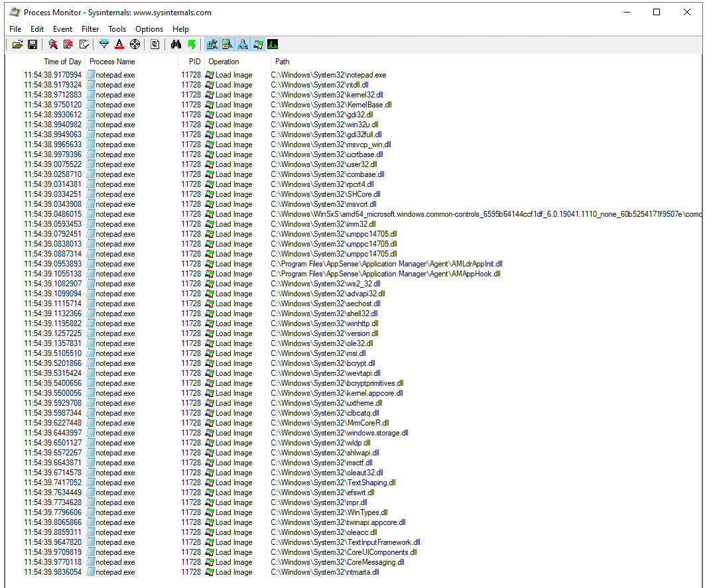Open a saved log file
Screen dimensions: 707x588
(18, 44)
